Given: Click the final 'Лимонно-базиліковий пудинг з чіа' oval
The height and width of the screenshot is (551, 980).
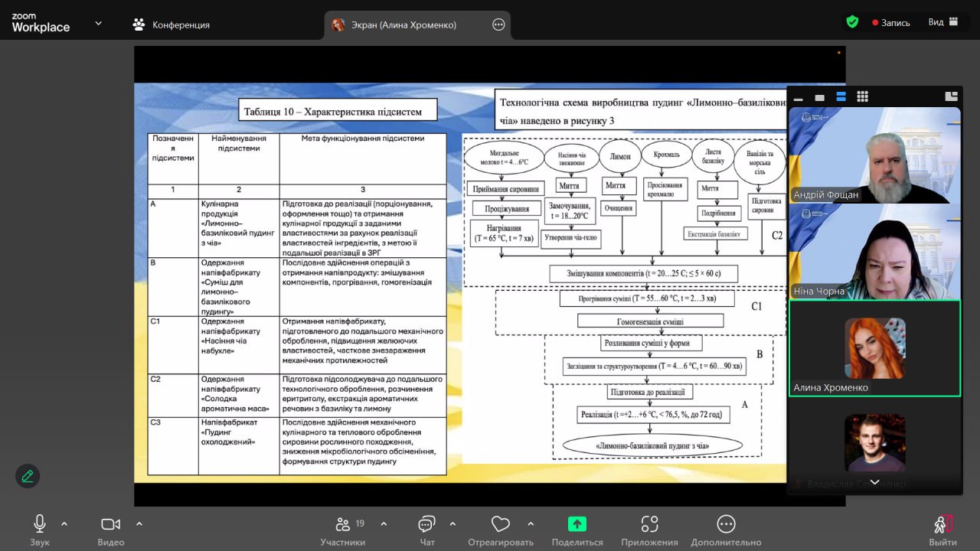Looking at the screenshot, I should (x=652, y=445).
